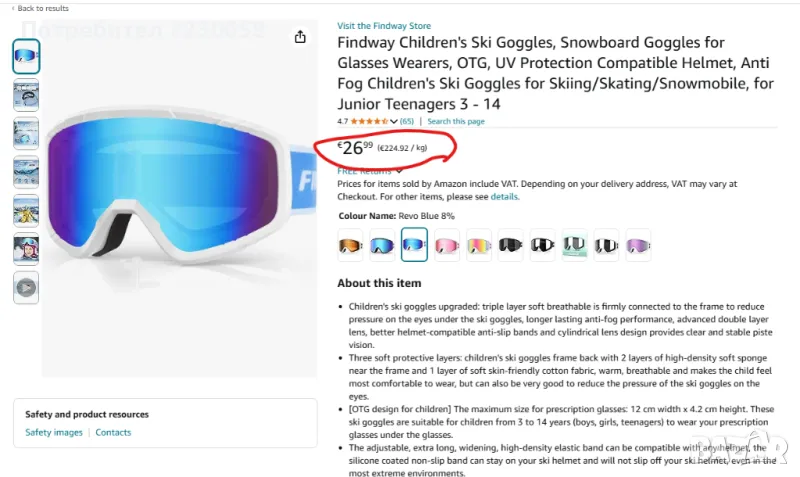The width and height of the screenshot is (800, 477).
Task: Select the mint green goggles swatch
Action: pos(574,244)
